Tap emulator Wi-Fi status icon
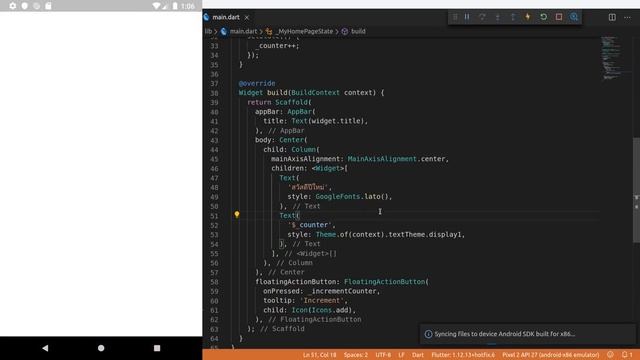 pos(156,6)
